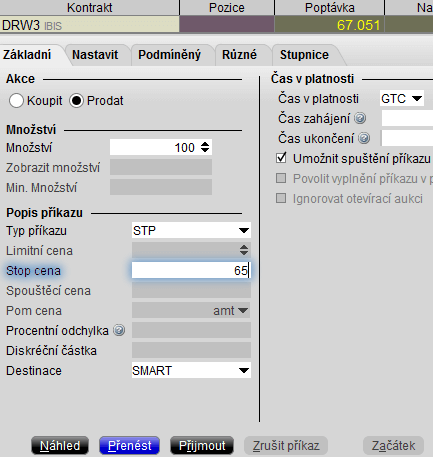Viewport: 433px width, 457px height.
Task: Expand the Pom cena amt dropdown
Action: pyautogui.click(x=191, y=310)
